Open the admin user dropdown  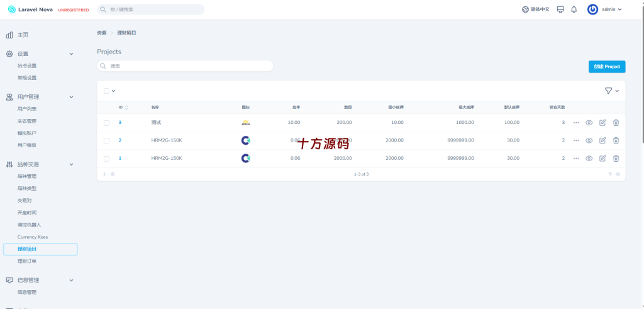(x=611, y=9)
